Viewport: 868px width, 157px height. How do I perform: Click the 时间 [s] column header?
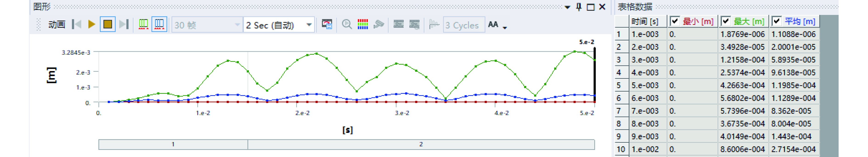click(x=647, y=21)
